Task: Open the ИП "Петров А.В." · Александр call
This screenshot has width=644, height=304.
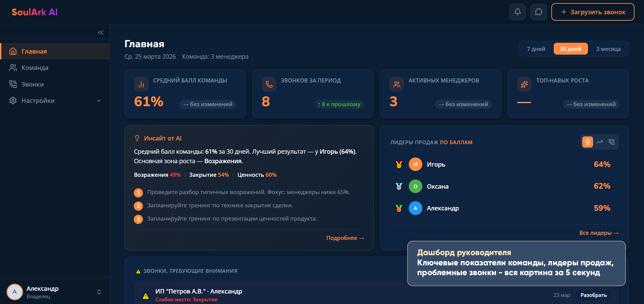Action: coord(199,291)
